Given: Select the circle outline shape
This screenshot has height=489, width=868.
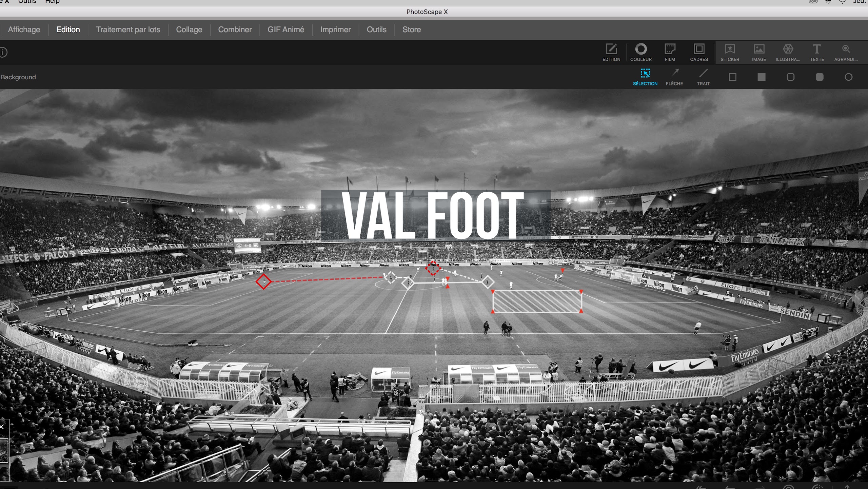Looking at the screenshot, I should [848, 77].
